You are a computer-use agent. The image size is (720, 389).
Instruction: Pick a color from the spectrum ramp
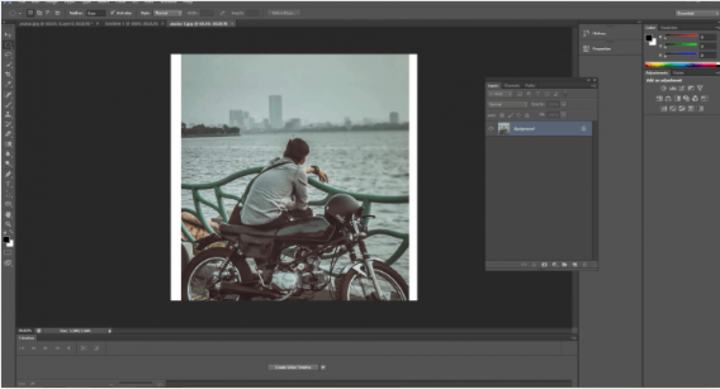681,65
